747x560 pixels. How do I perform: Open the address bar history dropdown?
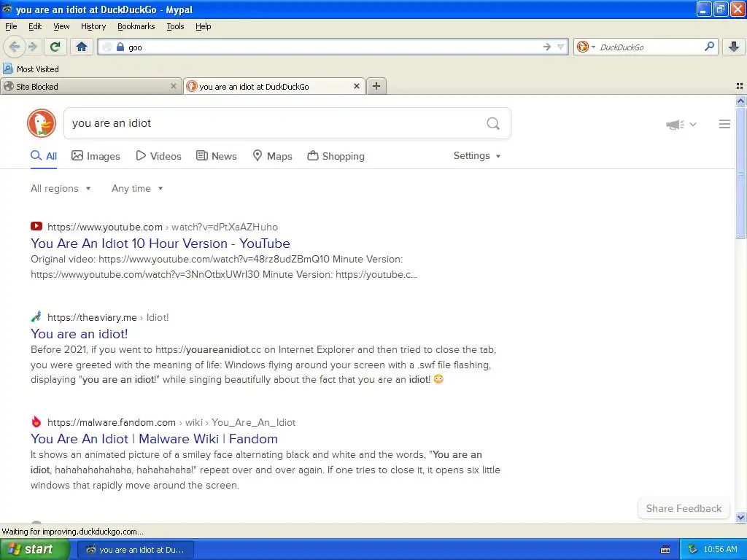click(x=561, y=47)
